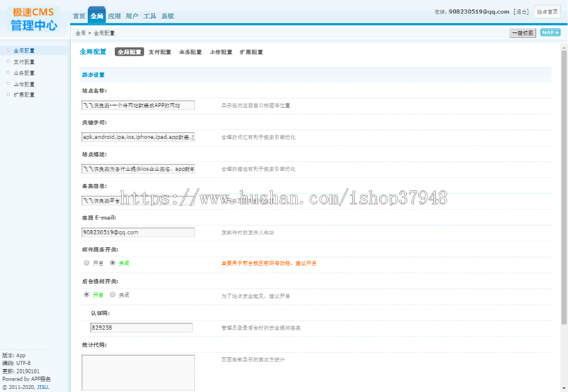Select 支付配置 in the left sidebar
This screenshot has width=568, height=392.
(24, 62)
